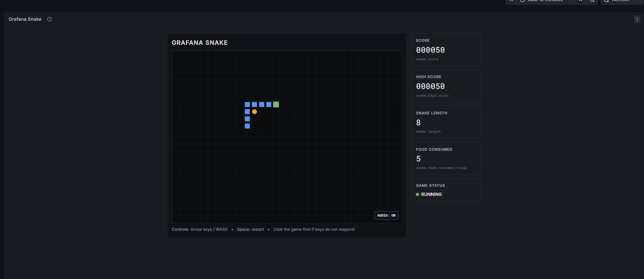Click the zoom out magnifier icon in toolbar

[x=592, y=1]
